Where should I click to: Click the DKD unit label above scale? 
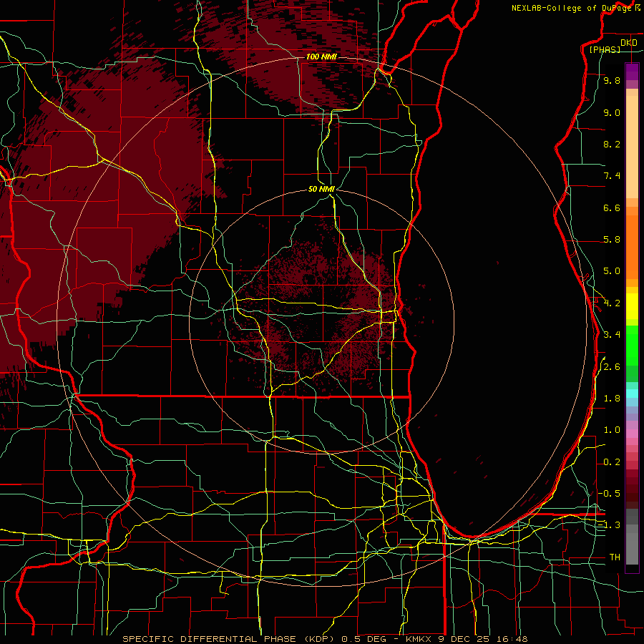(x=628, y=43)
